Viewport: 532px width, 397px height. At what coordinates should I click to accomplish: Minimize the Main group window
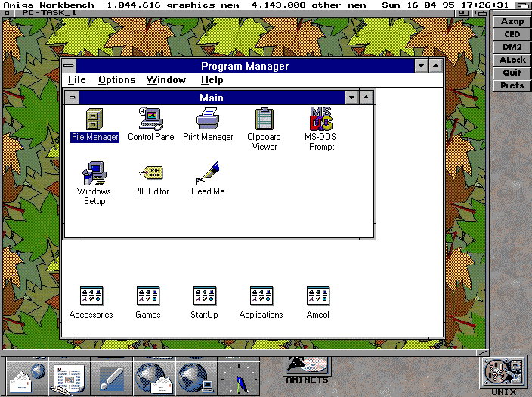point(352,98)
